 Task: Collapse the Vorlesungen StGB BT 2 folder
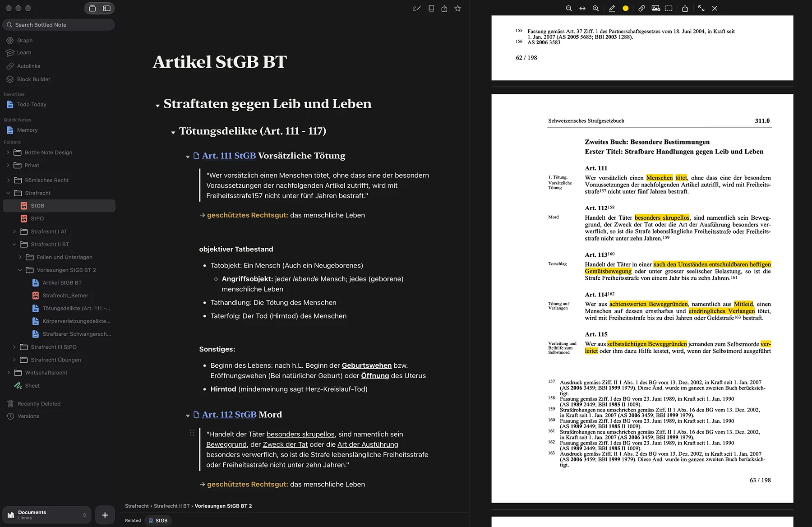(x=20, y=270)
